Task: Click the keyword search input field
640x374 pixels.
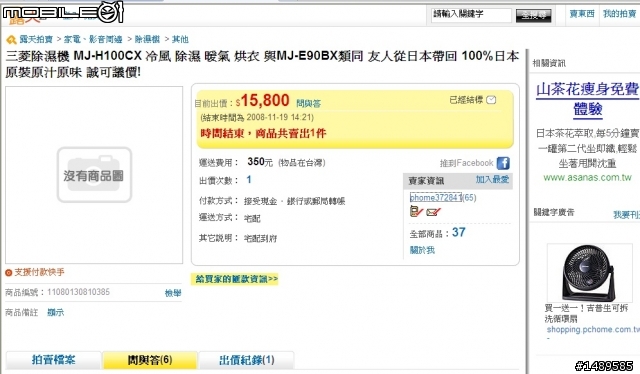Action: (x=471, y=15)
